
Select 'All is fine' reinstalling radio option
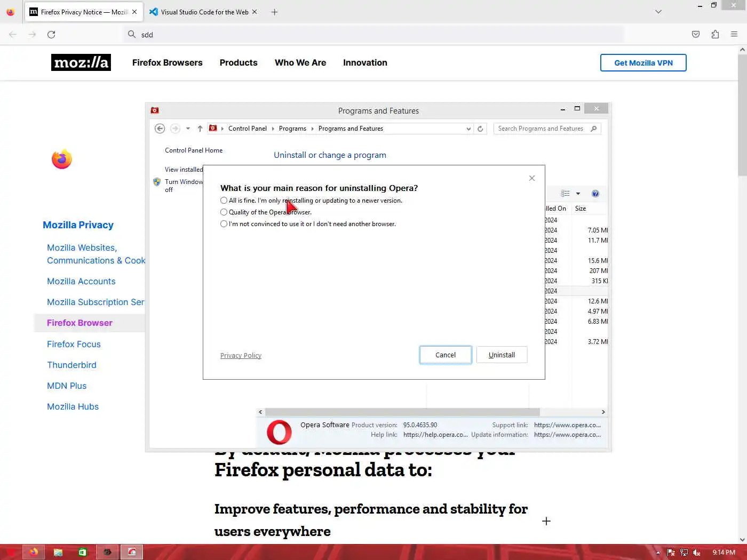224,201
